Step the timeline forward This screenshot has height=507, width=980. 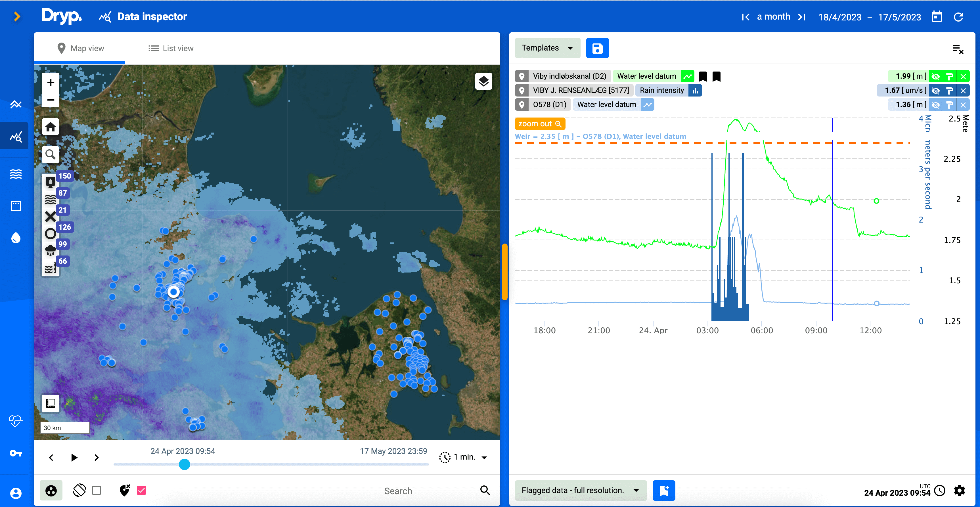click(97, 457)
